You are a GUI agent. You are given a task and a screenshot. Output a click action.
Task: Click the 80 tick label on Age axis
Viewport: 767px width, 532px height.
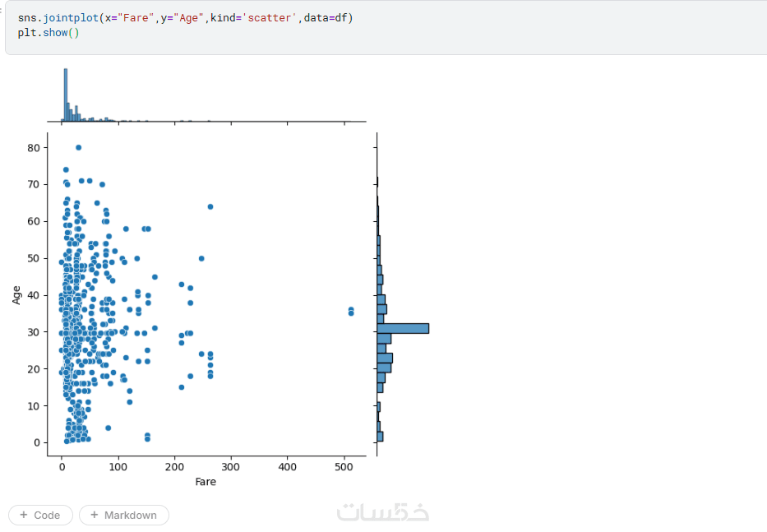(33, 148)
